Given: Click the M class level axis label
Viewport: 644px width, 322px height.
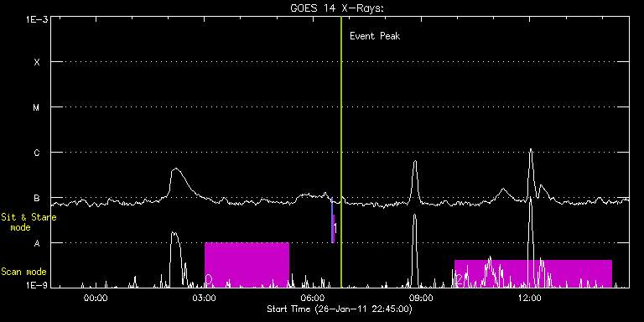Looking at the screenshot, I should tap(37, 107).
